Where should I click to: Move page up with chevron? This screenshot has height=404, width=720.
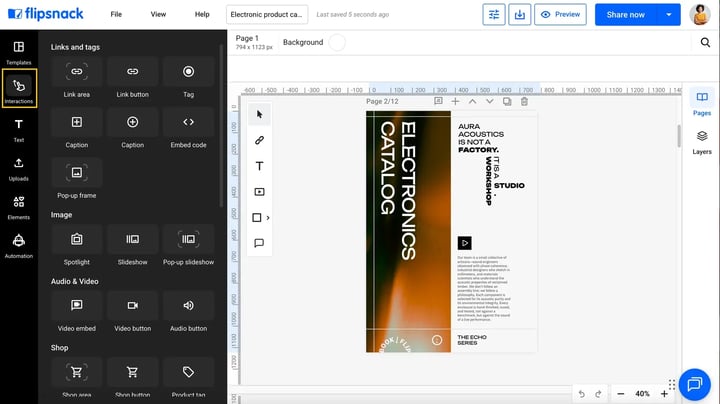[472, 101]
